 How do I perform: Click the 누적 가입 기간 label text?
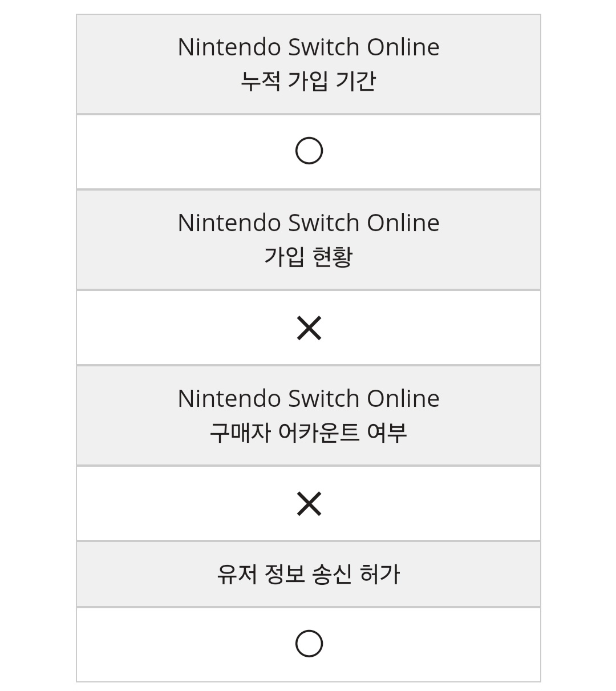[308, 81]
